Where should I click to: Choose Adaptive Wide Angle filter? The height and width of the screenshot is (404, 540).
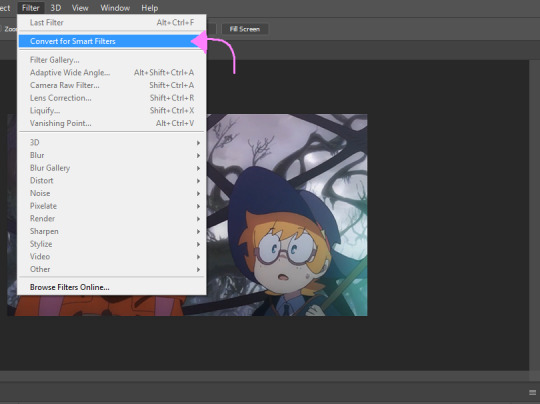point(112,73)
